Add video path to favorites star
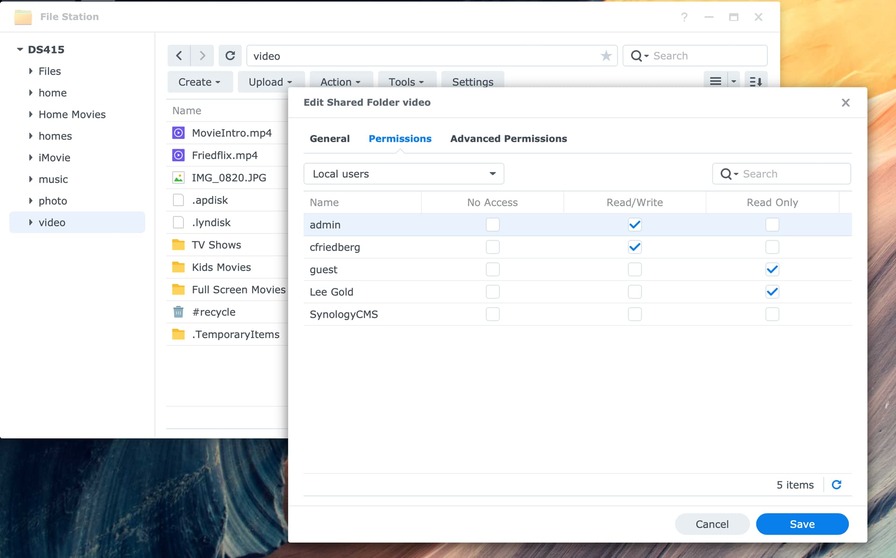The image size is (896, 558). point(606,55)
